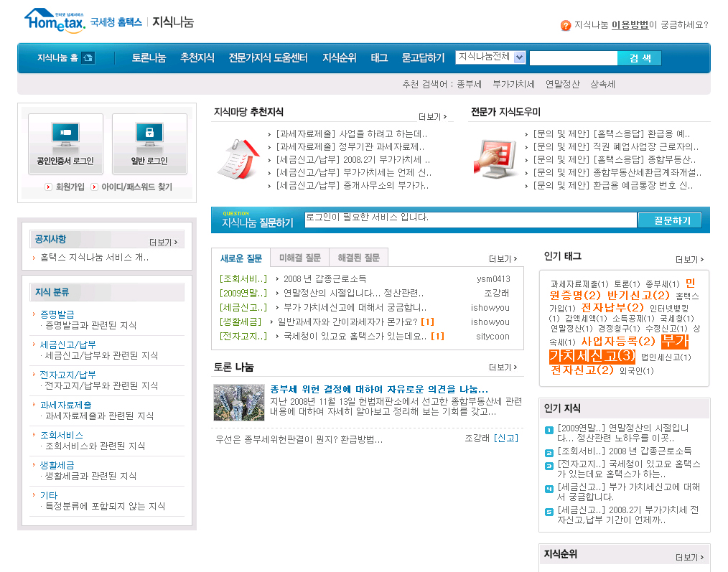Click the 지식나눔 홈 house icon
Viewport: 728px width, 572px height.
click(88, 58)
